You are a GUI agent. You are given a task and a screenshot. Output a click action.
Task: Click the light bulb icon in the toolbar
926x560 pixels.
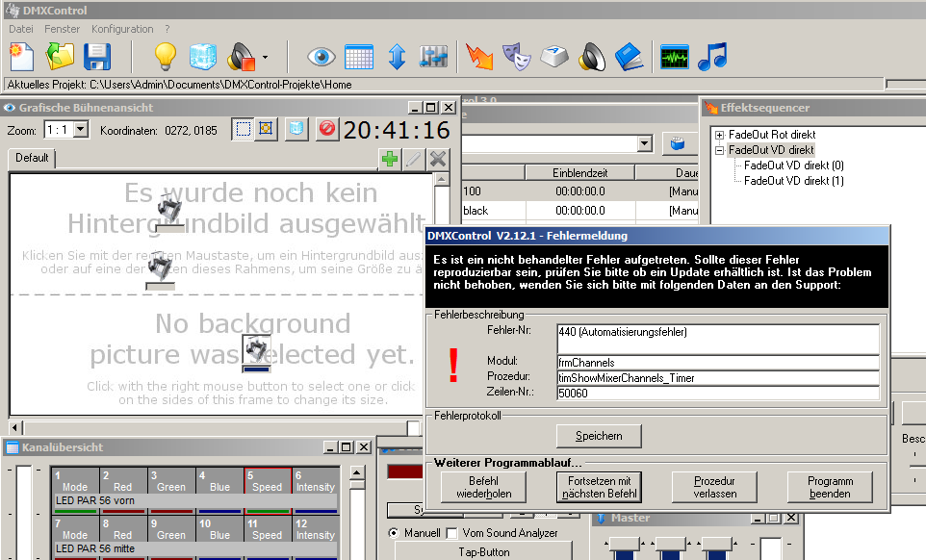point(166,57)
